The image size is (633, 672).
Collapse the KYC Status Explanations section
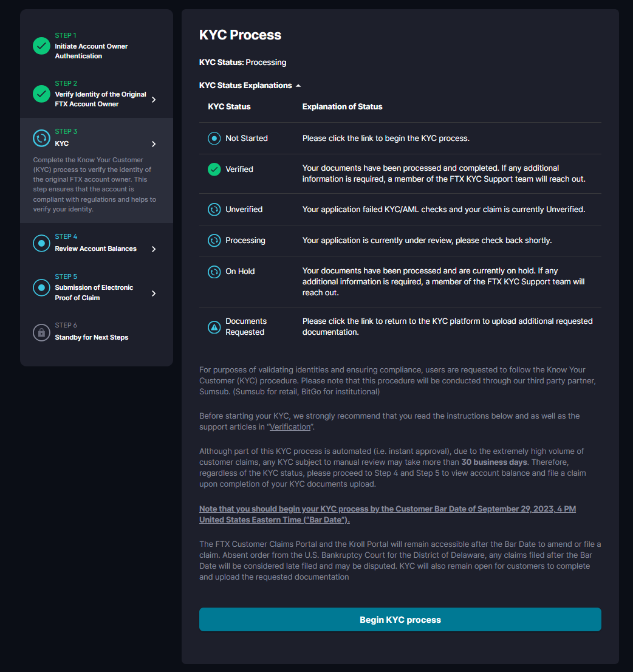(x=298, y=85)
